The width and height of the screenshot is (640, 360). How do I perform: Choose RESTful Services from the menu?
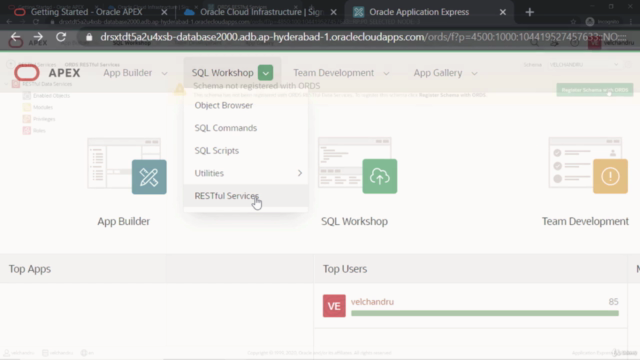pyautogui.click(x=246, y=196)
